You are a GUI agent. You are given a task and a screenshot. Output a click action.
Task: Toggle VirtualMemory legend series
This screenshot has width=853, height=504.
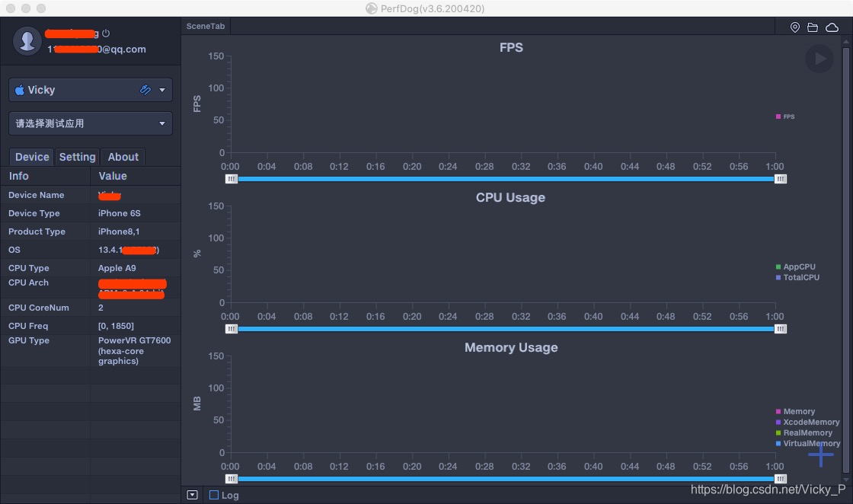(808, 443)
